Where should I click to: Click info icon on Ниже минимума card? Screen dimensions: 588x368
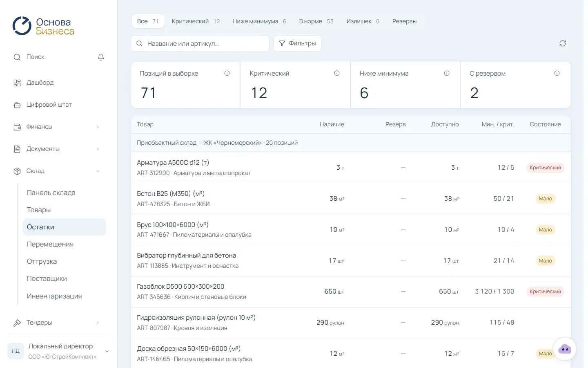point(447,73)
